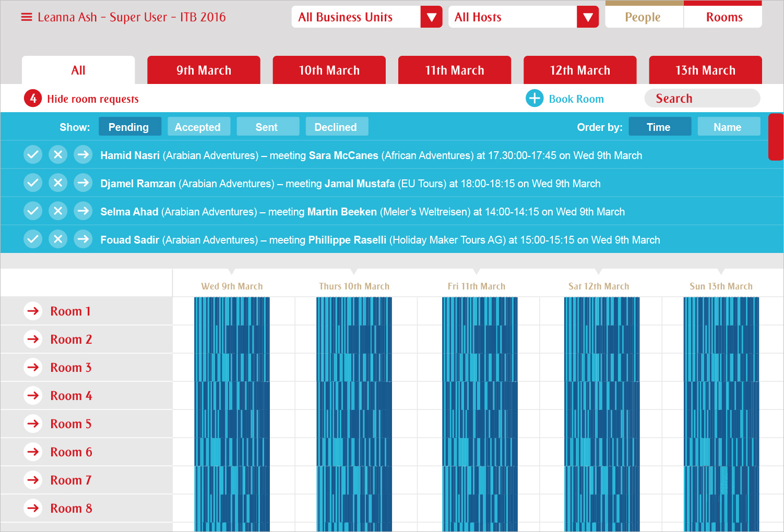Expand the All Hosts dropdown

click(588, 17)
